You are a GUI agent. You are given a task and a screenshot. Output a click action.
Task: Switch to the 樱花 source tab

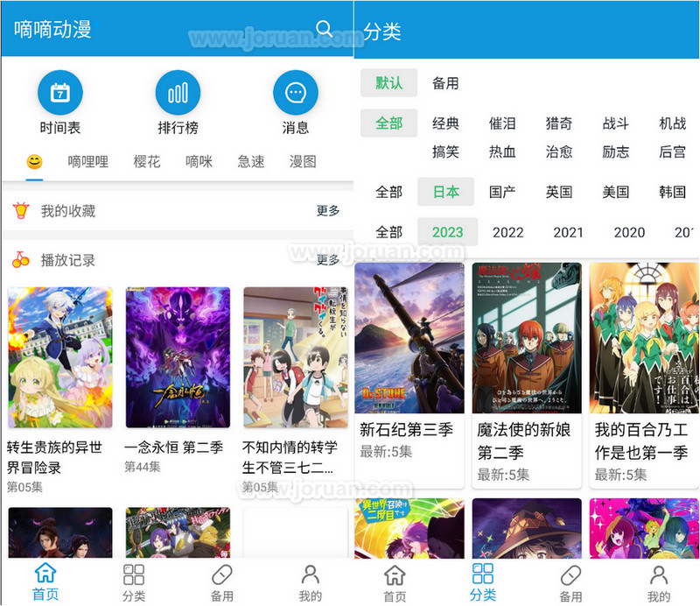tap(147, 162)
